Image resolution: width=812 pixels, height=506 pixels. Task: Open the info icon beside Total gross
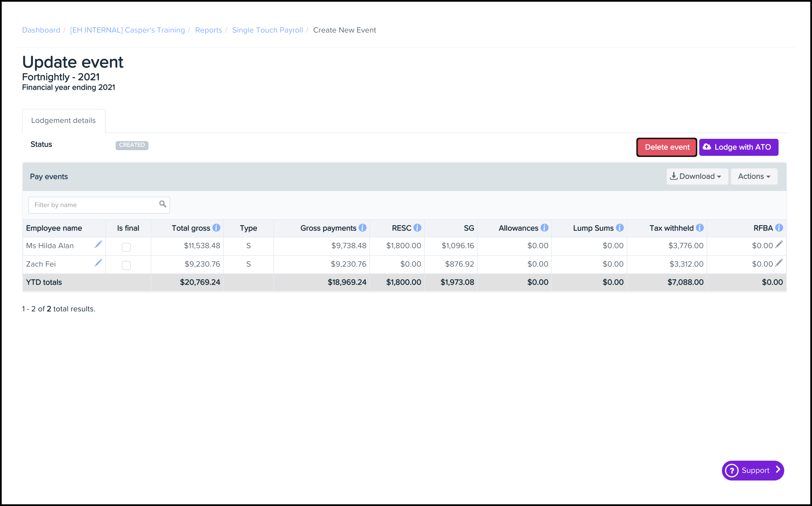tap(216, 228)
